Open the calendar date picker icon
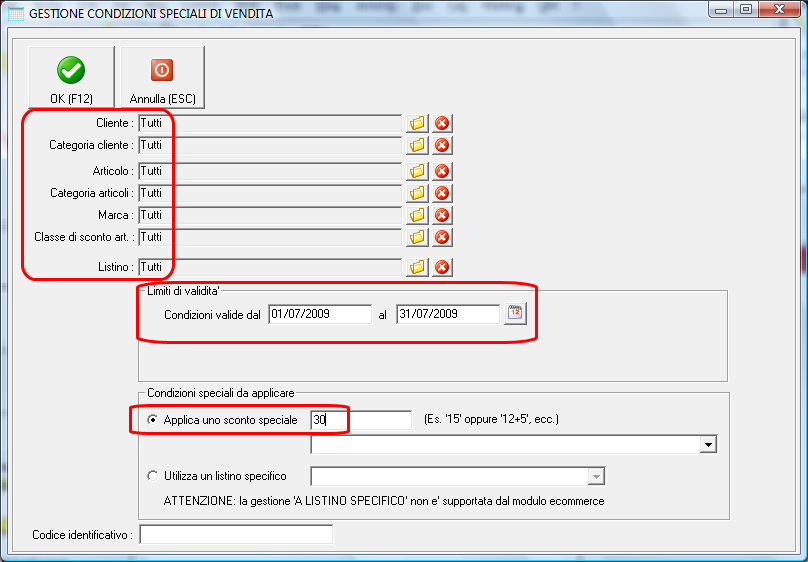The width and height of the screenshot is (808, 562). pyautogui.click(x=515, y=314)
